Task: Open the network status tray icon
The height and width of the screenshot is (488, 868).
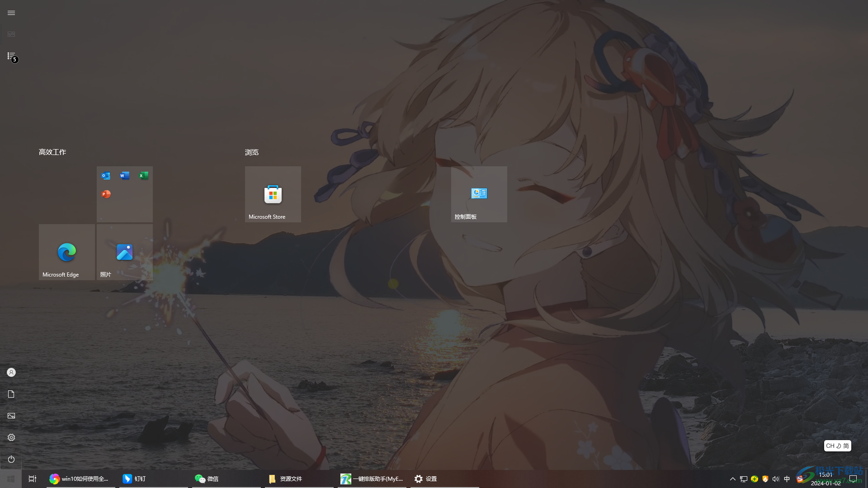Action: click(744, 479)
